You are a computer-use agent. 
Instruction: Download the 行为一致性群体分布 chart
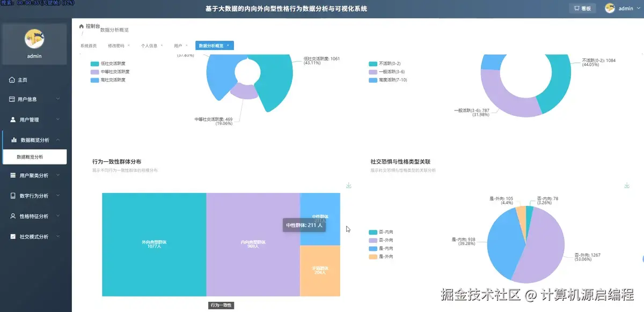[349, 185]
